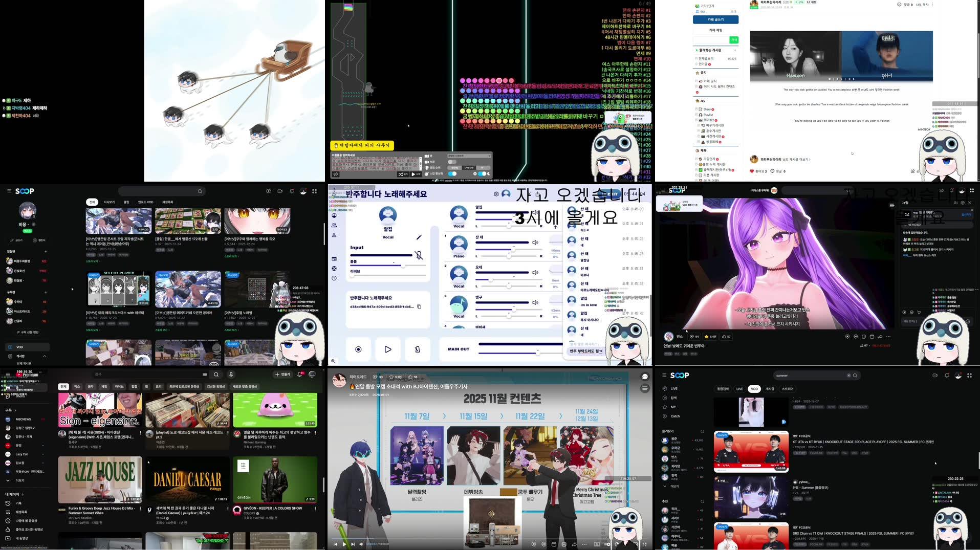Mute the microphone input in the mixer panel
The image size is (980, 550).
coord(419,255)
